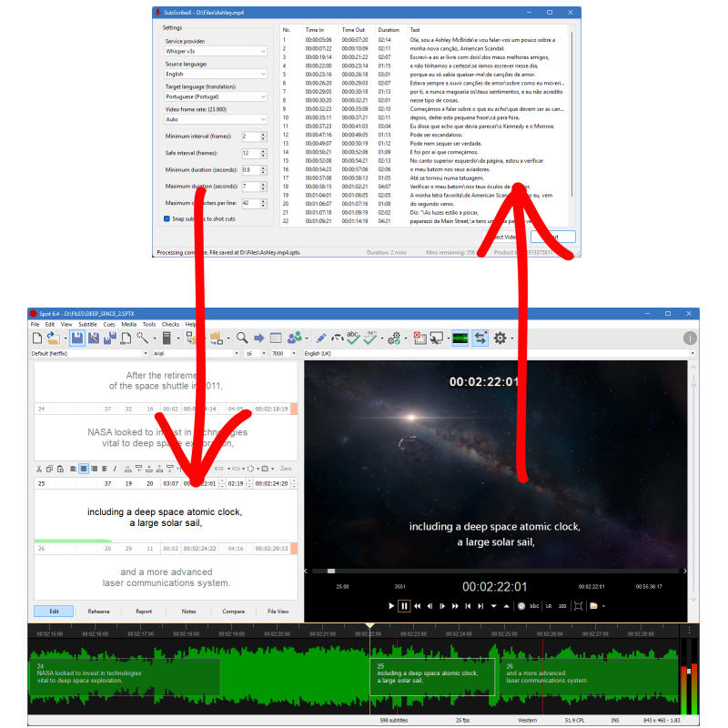Toggle Snap subtitles to shot cuts checkbox
This screenshot has height=728, width=728.
coord(167,219)
